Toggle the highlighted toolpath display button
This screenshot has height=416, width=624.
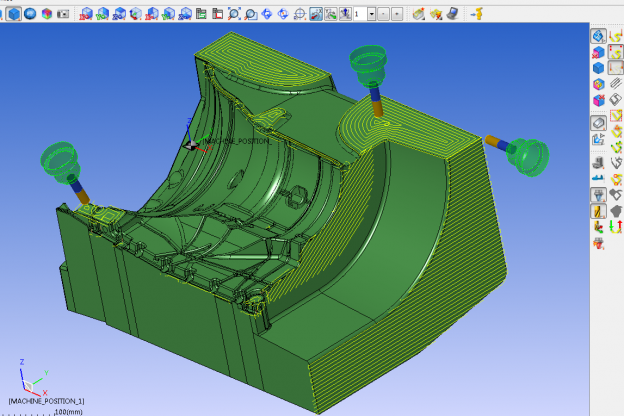point(315,14)
